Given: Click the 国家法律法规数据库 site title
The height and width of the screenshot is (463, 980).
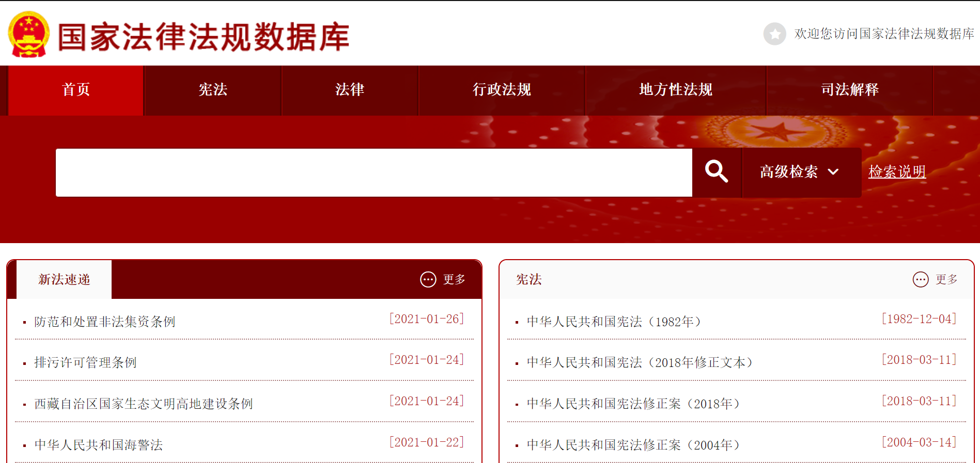Looking at the screenshot, I should [204, 37].
